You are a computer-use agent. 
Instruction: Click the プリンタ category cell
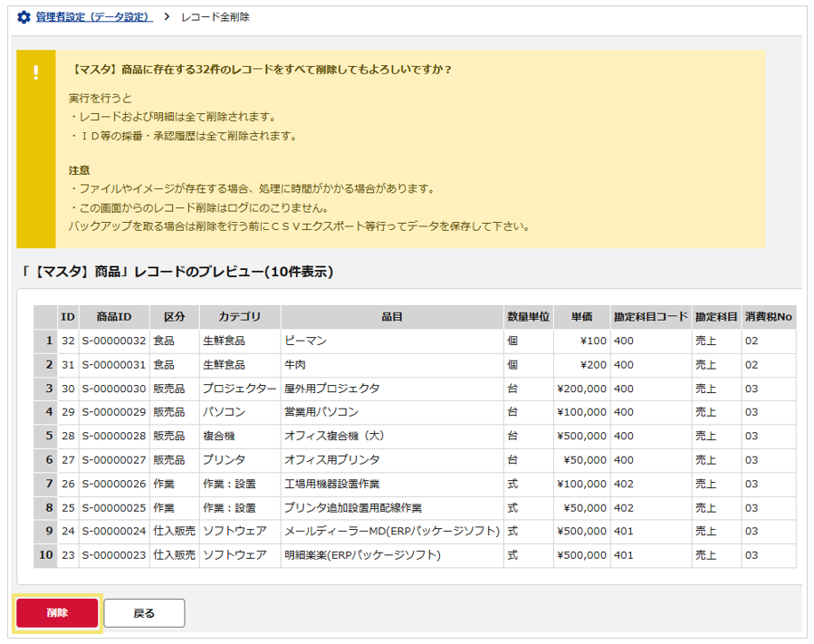240,460
